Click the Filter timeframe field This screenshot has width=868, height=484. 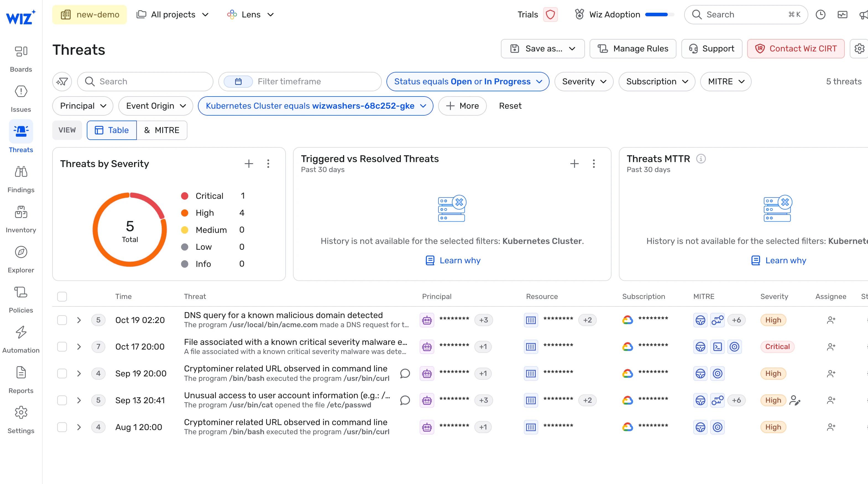pos(300,82)
